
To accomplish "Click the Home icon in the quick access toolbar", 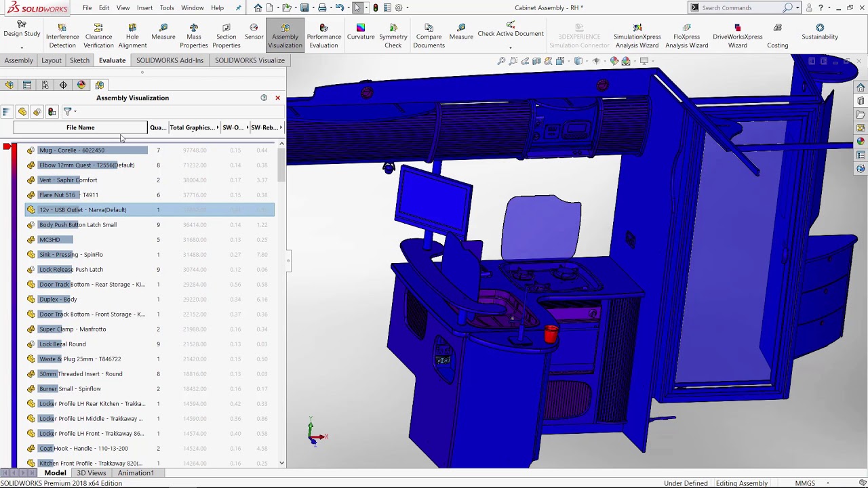I will point(258,7).
